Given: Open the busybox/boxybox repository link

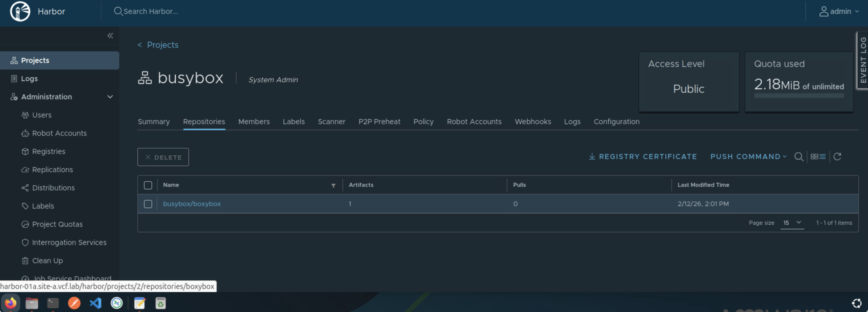Looking at the screenshot, I should click(192, 204).
